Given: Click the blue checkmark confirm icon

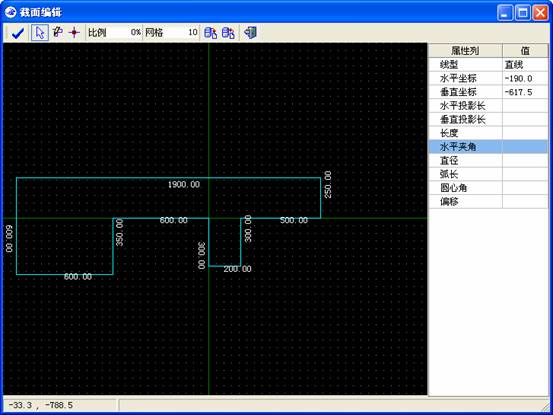Looking at the screenshot, I should [18, 33].
